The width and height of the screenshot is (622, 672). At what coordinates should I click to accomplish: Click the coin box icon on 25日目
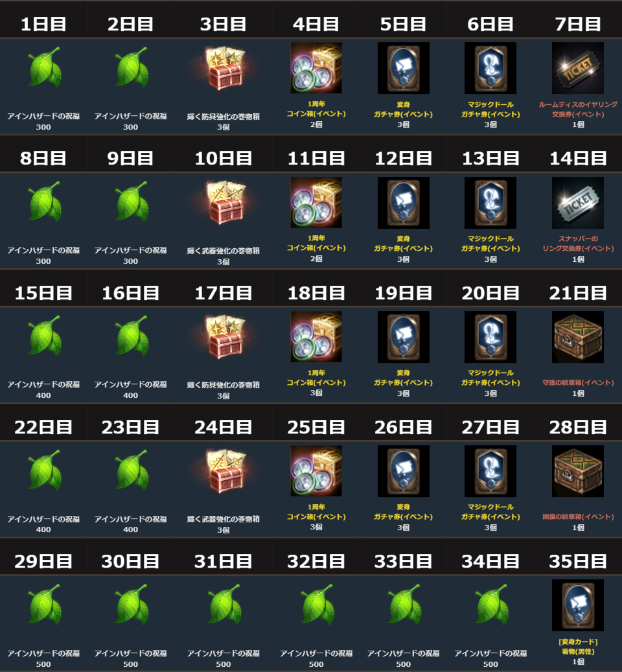[x=316, y=471]
